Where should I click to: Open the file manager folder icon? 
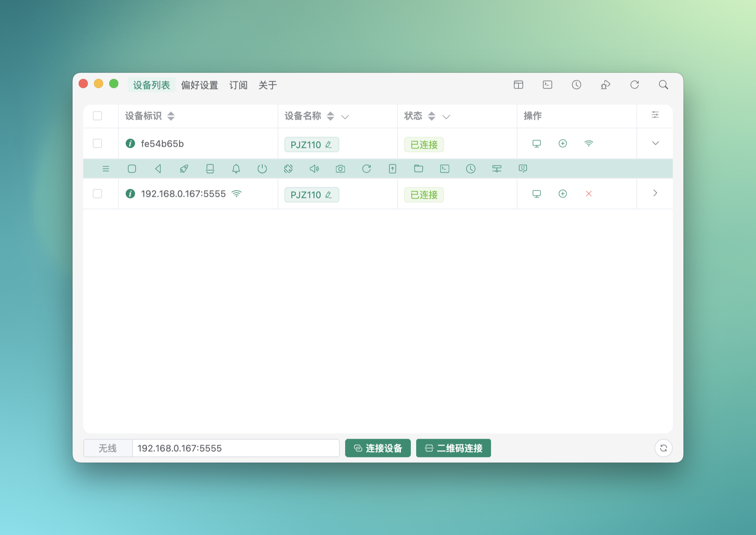click(418, 169)
